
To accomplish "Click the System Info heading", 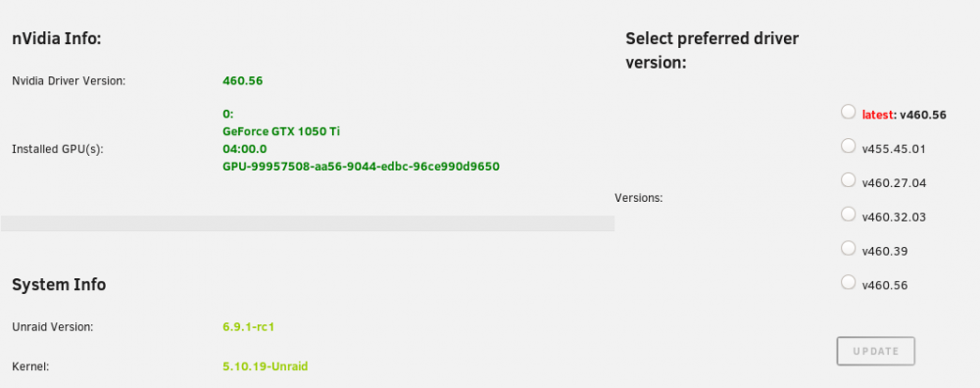I will tap(59, 285).
